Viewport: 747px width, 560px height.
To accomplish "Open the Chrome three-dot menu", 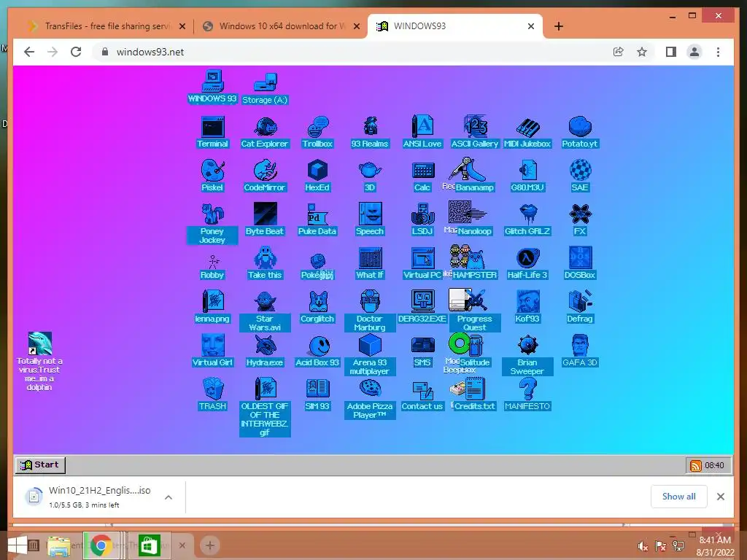I will tap(718, 52).
